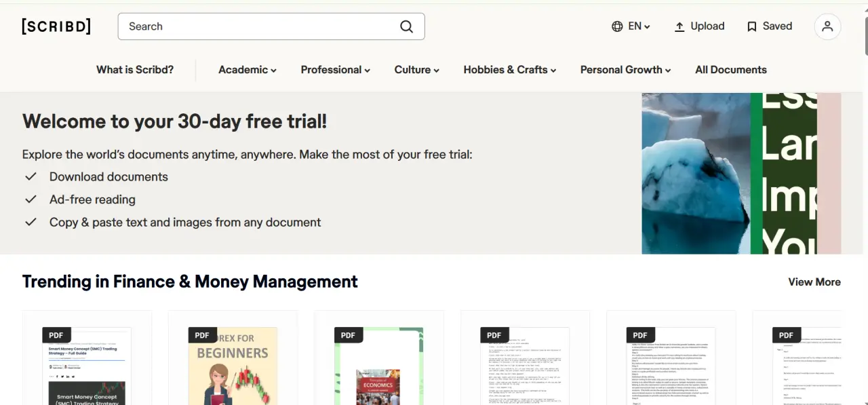Click 'Copy & paste text and images' line
Screen dimensions: 868x405
(185, 223)
